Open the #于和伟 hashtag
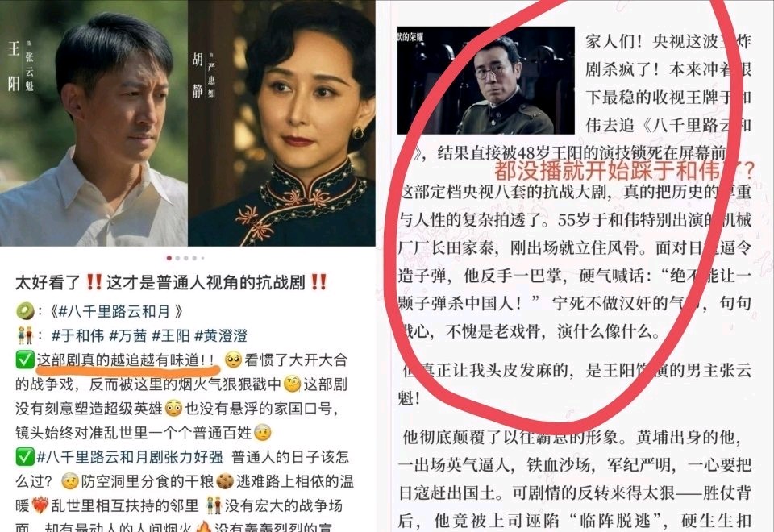This screenshot has width=774, height=532. [x=77, y=336]
